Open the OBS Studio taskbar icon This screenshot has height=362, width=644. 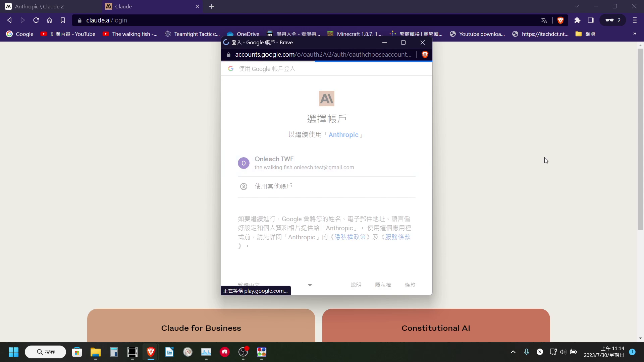tap(243, 352)
